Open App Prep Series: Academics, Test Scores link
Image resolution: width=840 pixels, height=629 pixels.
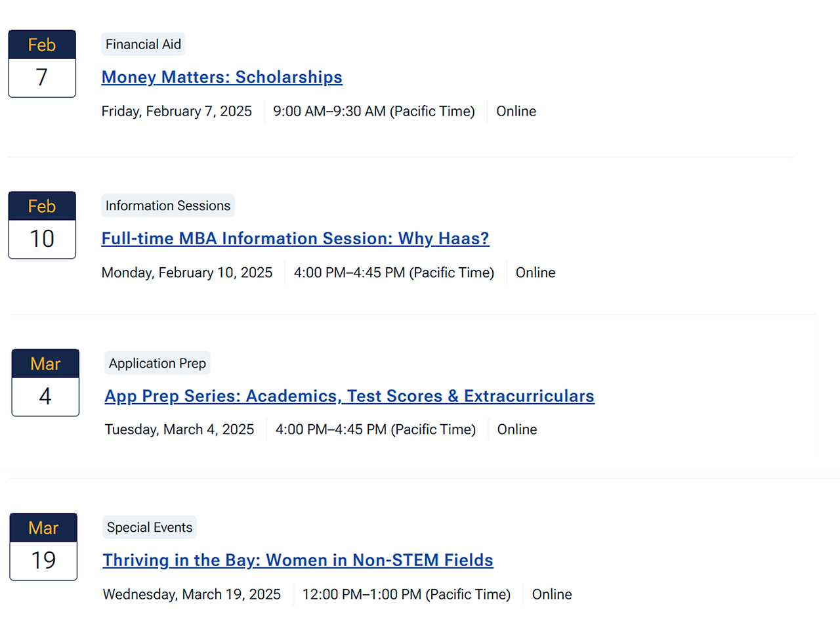(349, 397)
